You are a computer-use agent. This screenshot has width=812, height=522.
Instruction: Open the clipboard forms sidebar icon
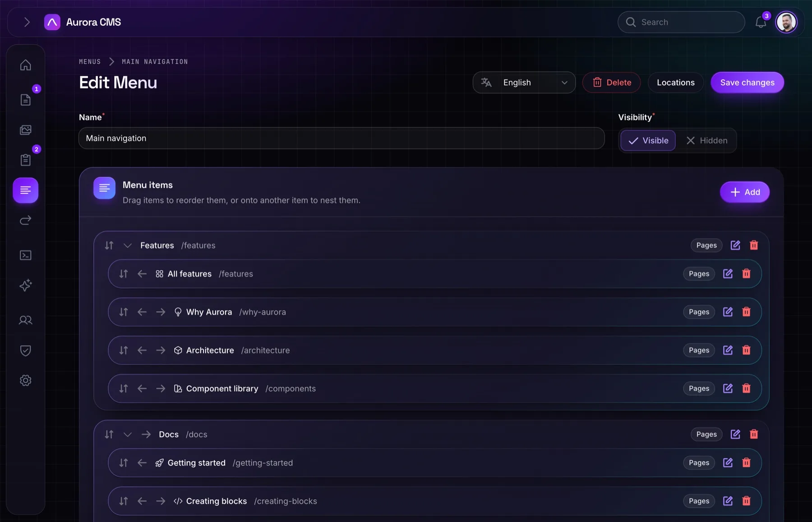pyautogui.click(x=26, y=160)
